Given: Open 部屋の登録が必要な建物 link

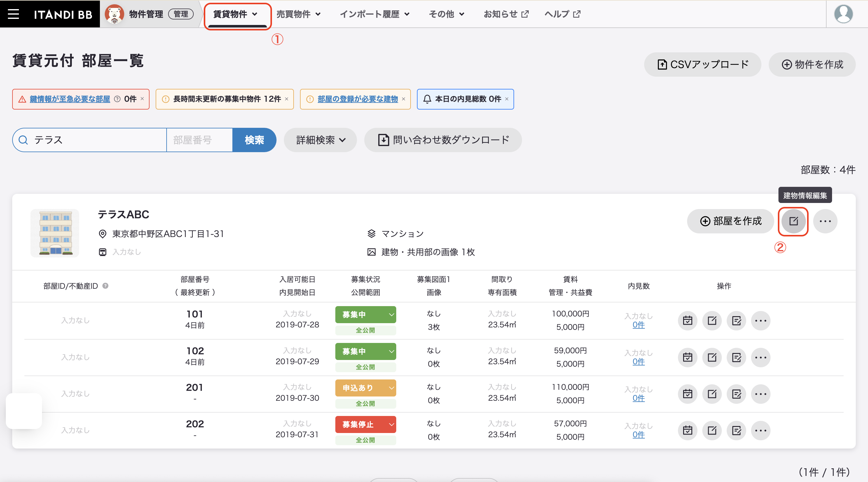Looking at the screenshot, I should pos(358,99).
